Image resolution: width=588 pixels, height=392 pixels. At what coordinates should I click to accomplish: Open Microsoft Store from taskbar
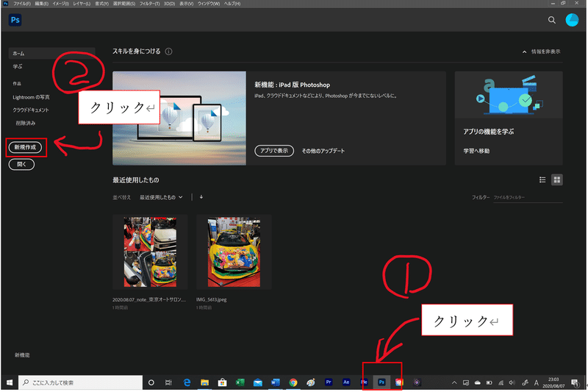tap(223, 382)
